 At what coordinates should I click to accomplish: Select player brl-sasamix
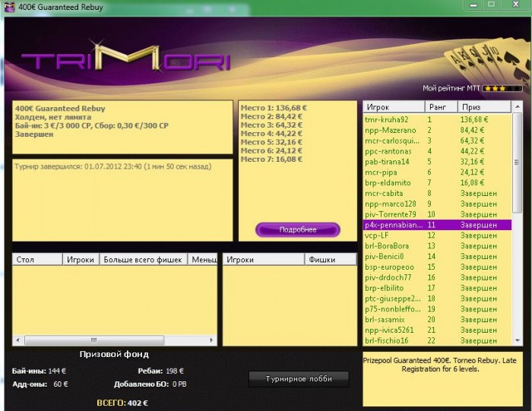point(437,319)
